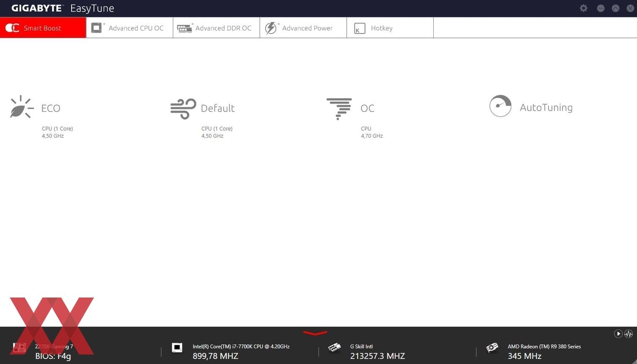Image resolution: width=637 pixels, height=364 pixels.
Task: Click the graphics card icon in status bar
Action: tap(492, 348)
